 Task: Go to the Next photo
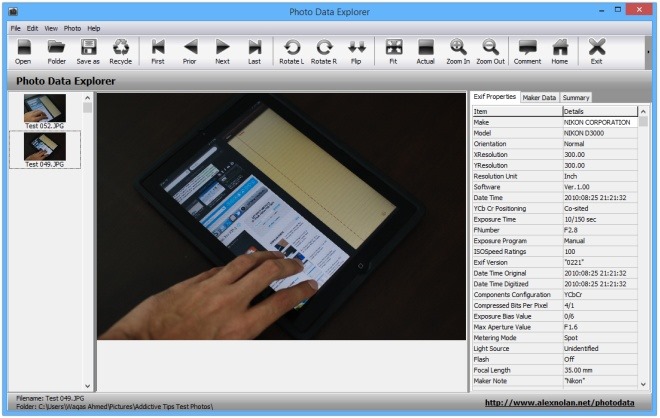tap(222, 52)
